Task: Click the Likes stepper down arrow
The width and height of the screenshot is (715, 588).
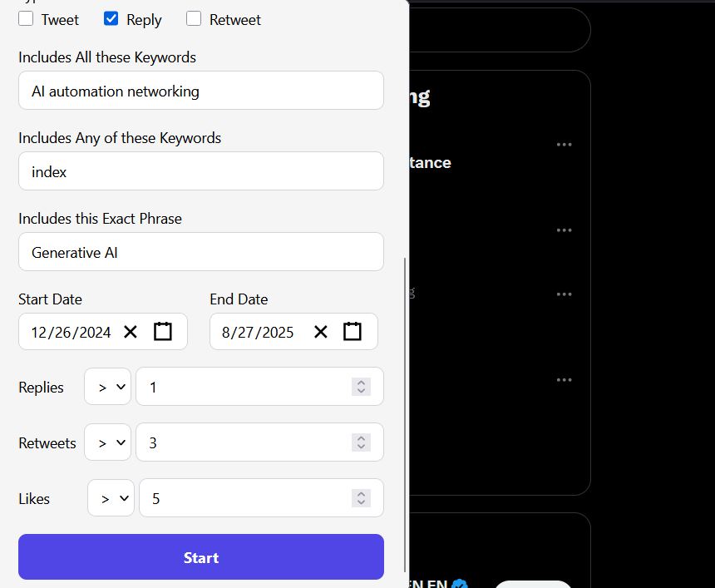Action: pyautogui.click(x=361, y=502)
